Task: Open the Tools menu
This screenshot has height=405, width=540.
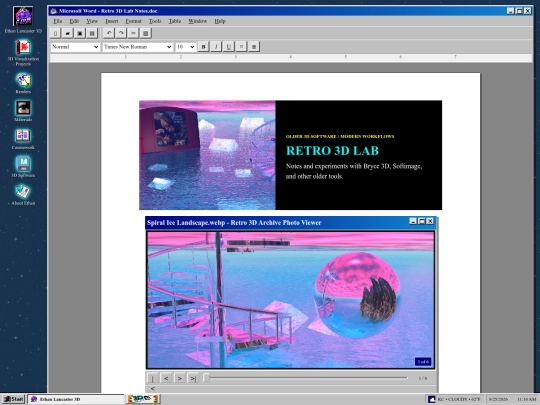Action: (x=155, y=21)
